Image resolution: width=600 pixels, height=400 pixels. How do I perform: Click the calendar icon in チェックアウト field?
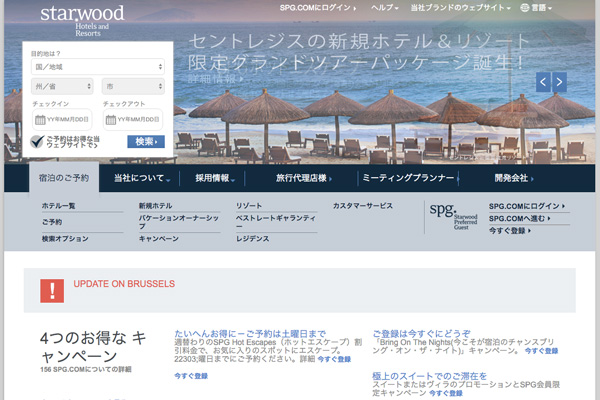pos(111,120)
